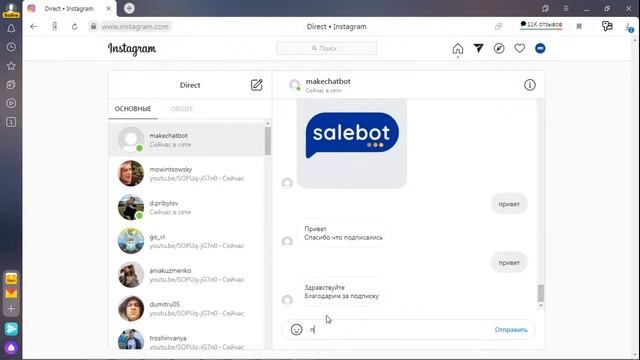Switch to ОСНОВНЫЕ tab
640x360 pixels.
pos(133,109)
